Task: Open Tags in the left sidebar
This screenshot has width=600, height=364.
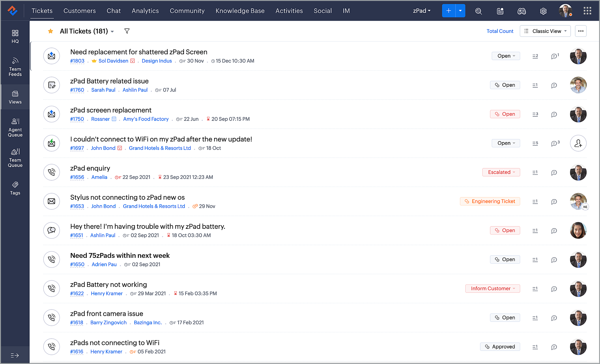Action: [x=15, y=188]
